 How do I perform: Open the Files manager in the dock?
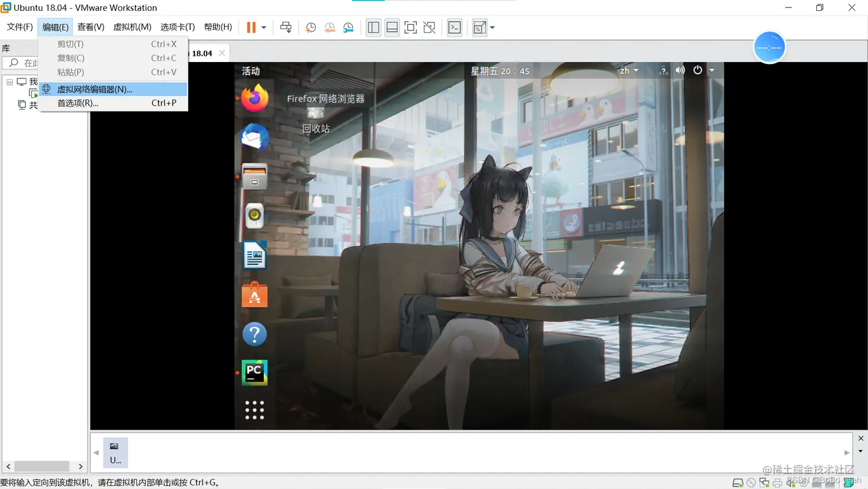click(254, 176)
